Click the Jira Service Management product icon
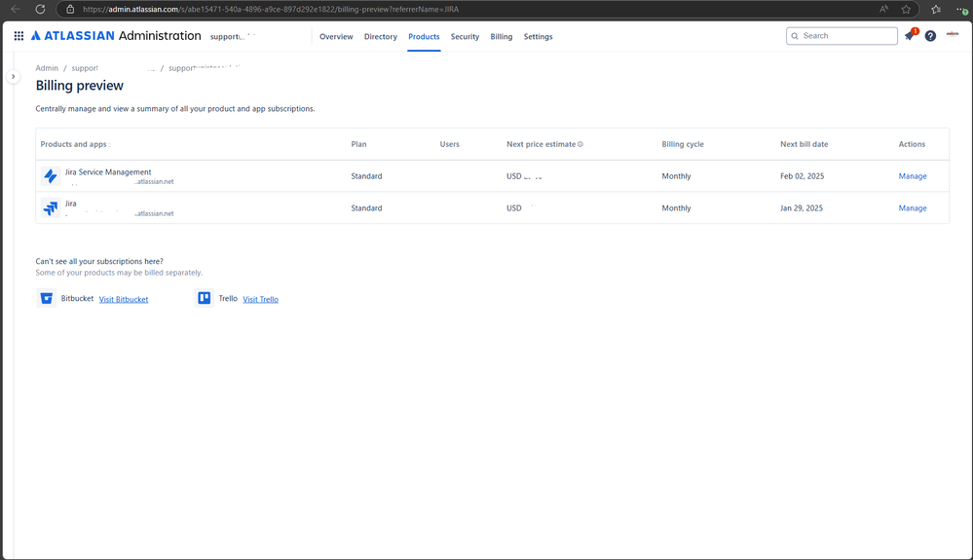This screenshot has width=973, height=560. [x=51, y=176]
